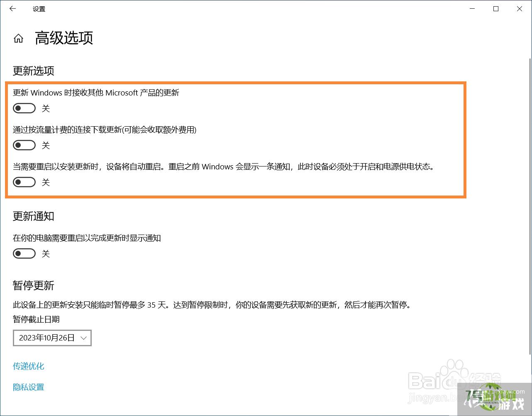
Task: Click label 更新 Windows 时接收其他 Microsoft 产品的更新
Action: [x=96, y=93]
